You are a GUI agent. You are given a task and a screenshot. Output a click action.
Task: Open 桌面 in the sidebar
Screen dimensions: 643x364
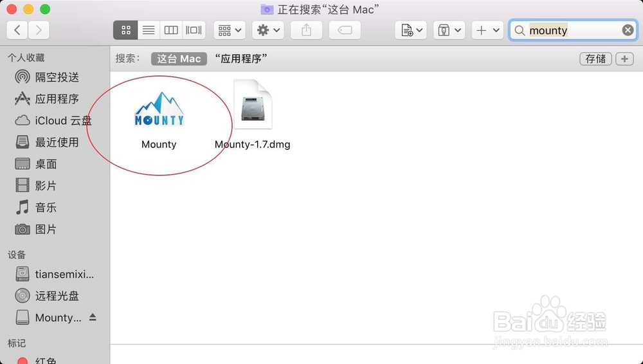point(55,164)
